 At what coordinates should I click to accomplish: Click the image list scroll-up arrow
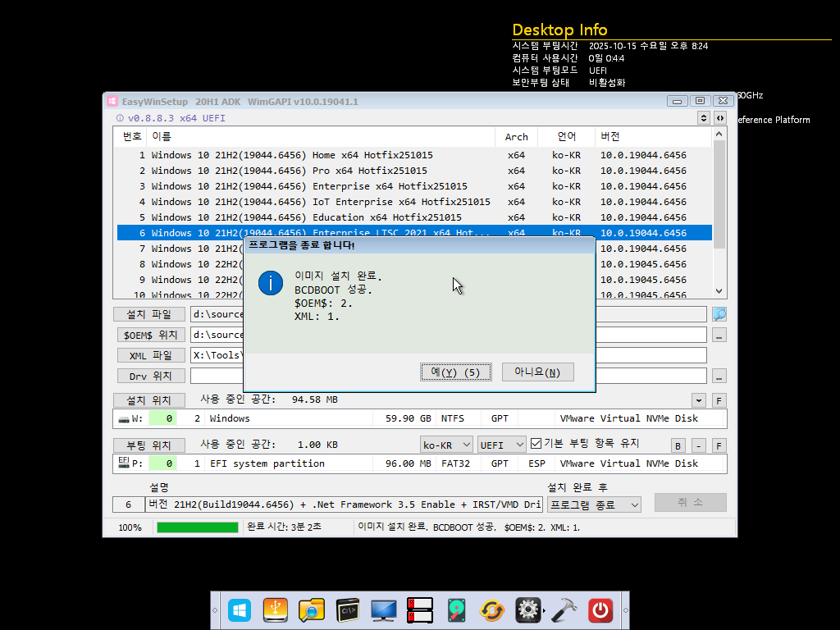(719, 134)
